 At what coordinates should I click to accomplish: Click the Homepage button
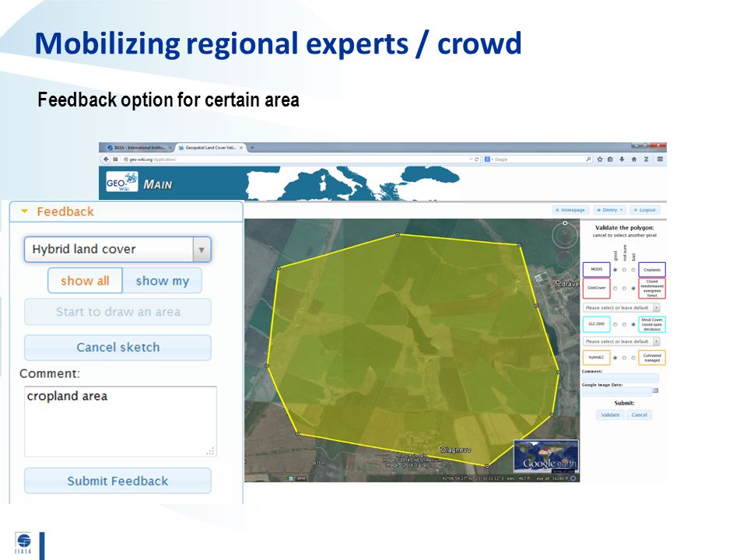(x=570, y=210)
